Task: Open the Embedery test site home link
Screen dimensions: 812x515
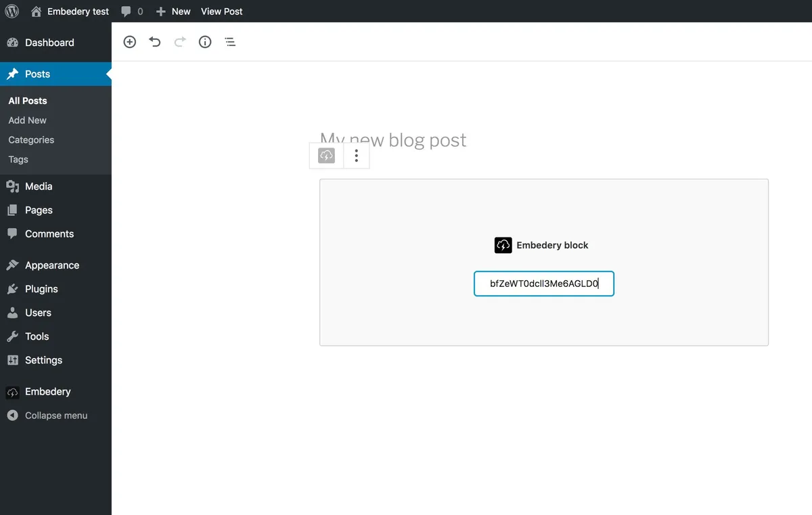Action: click(x=70, y=11)
